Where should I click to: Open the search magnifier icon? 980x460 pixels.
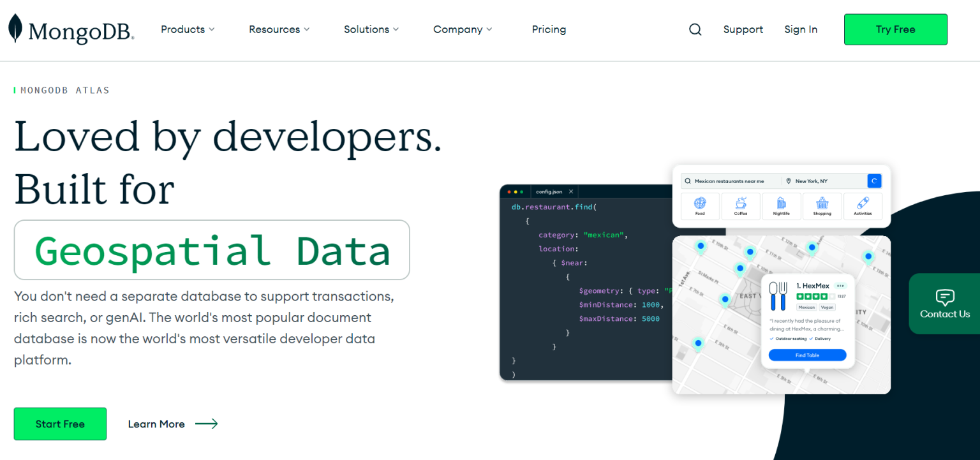(x=695, y=29)
